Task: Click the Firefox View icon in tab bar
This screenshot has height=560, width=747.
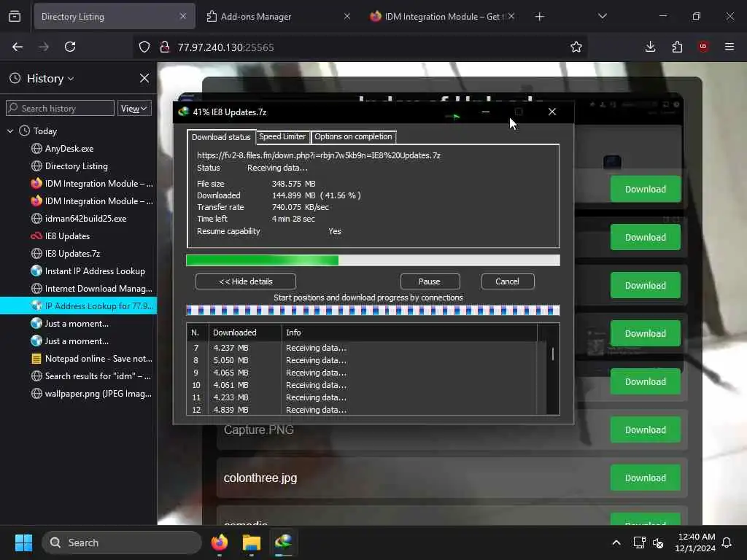Action: pos(15,17)
